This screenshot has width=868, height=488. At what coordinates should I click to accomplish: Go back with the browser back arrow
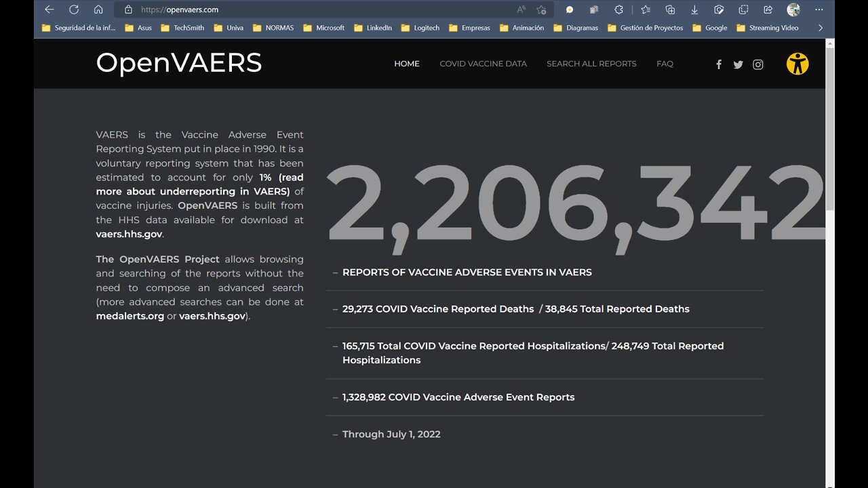pyautogui.click(x=49, y=9)
